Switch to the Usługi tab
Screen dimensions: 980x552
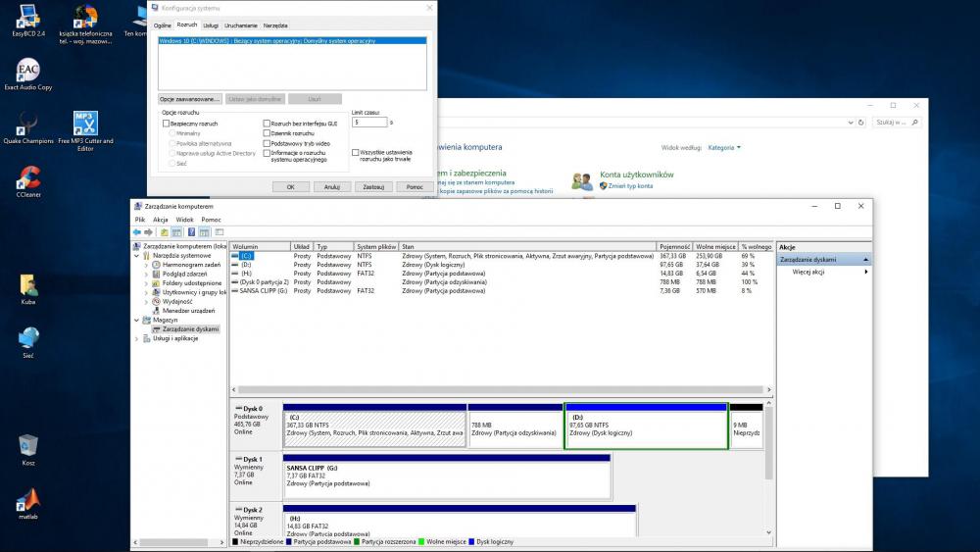pos(211,25)
